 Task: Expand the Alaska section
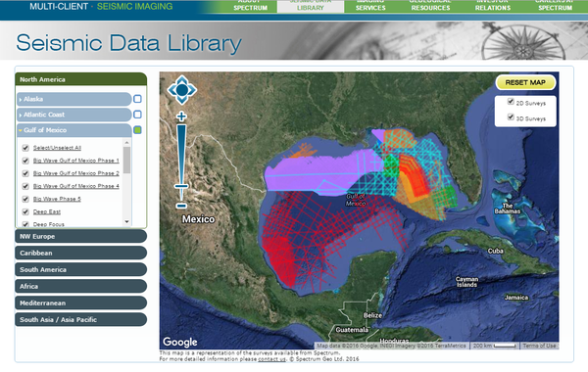click(x=73, y=99)
